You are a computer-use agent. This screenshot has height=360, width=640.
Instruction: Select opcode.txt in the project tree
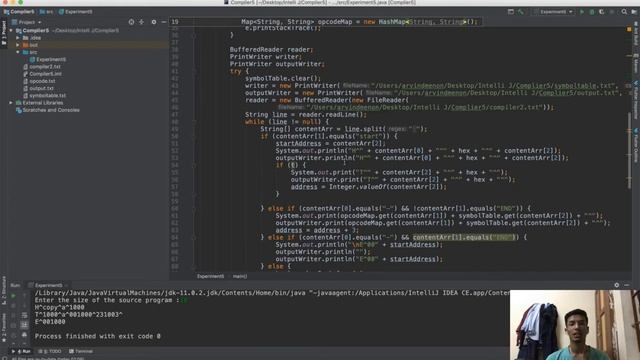(x=39, y=81)
